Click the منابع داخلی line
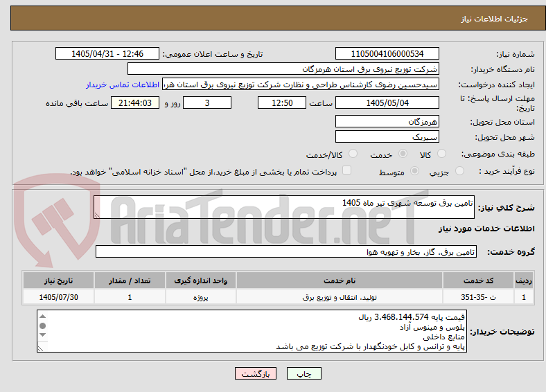This screenshot has width=546, height=392. coord(443,337)
